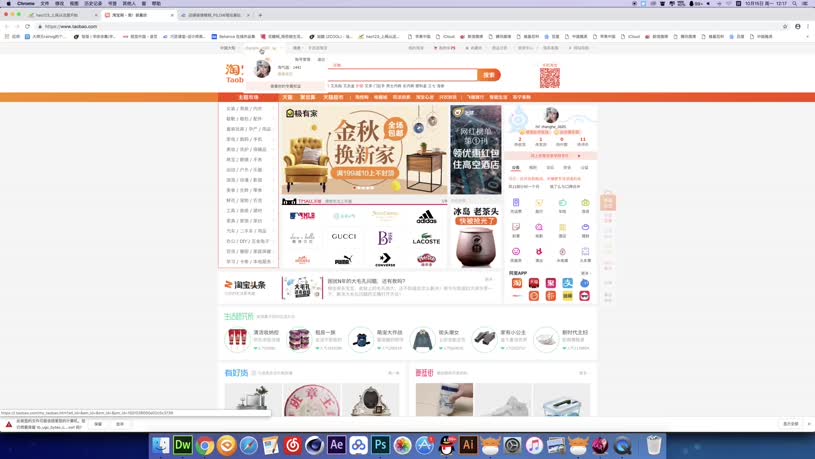This screenshot has height=459, width=815.
Task: Open the 购物车 shopping cart link
Action: coord(445,48)
